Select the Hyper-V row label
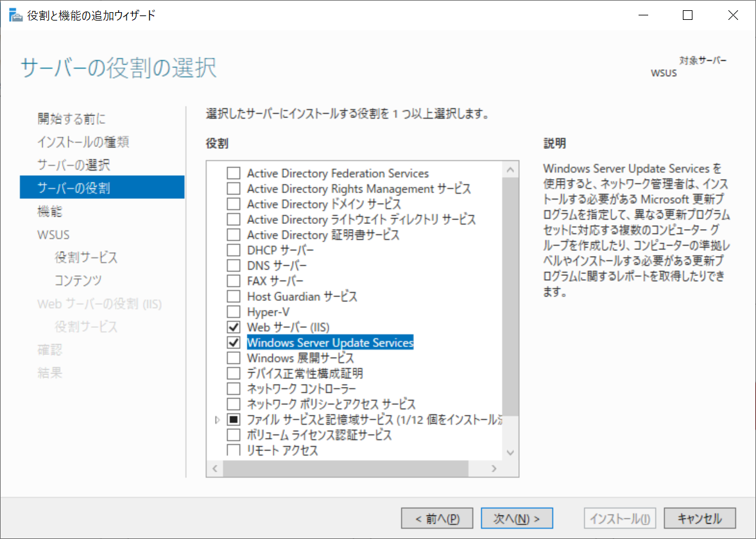756x539 pixels. pyautogui.click(x=268, y=312)
